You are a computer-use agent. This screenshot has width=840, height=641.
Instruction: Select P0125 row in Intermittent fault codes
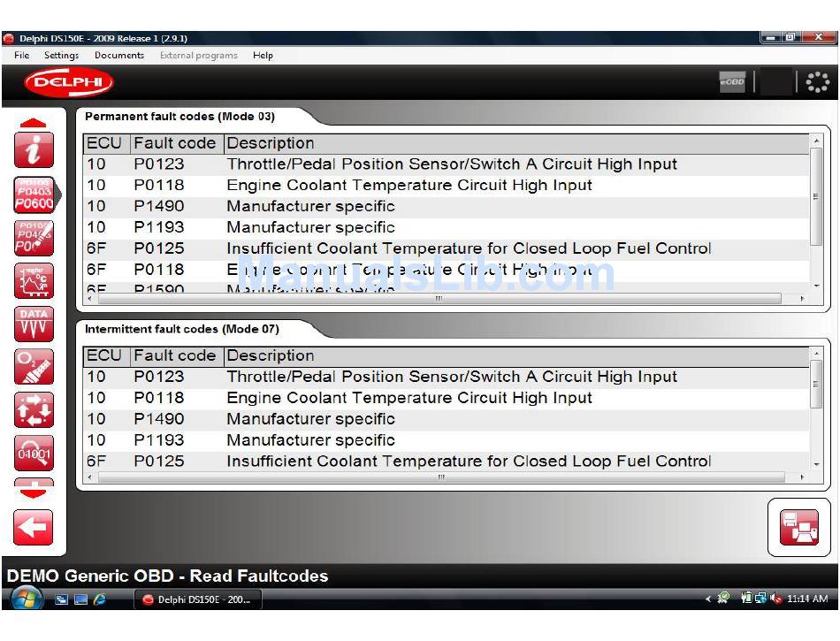pos(447,462)
